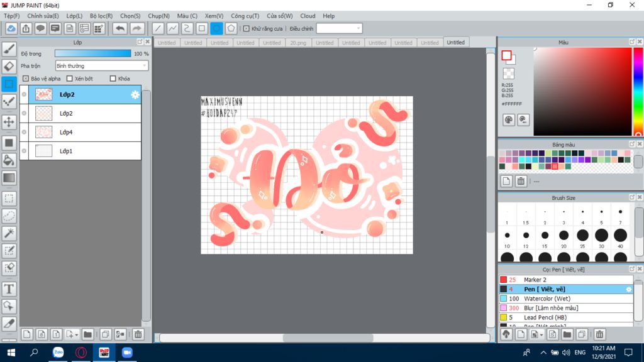Choose the straight line shape mode
The width and height of the screenshot is (644, 362).
pos(158,28)
